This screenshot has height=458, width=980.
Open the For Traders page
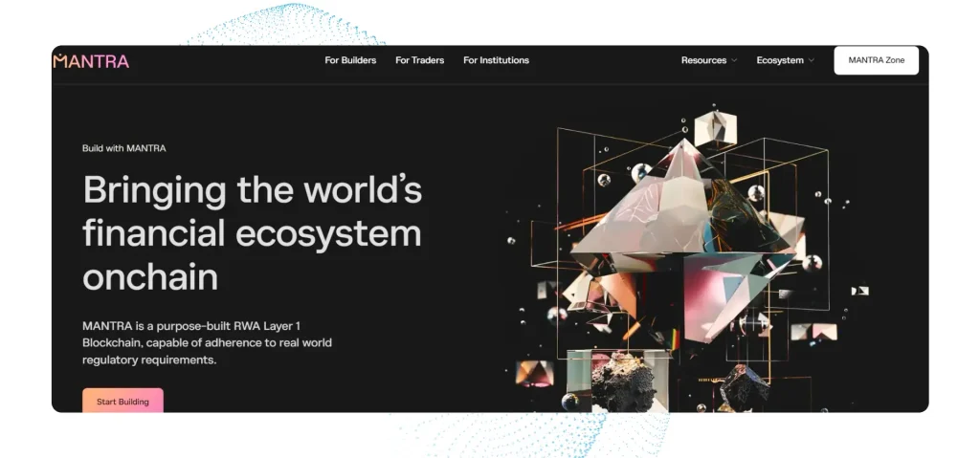point(420,60)
